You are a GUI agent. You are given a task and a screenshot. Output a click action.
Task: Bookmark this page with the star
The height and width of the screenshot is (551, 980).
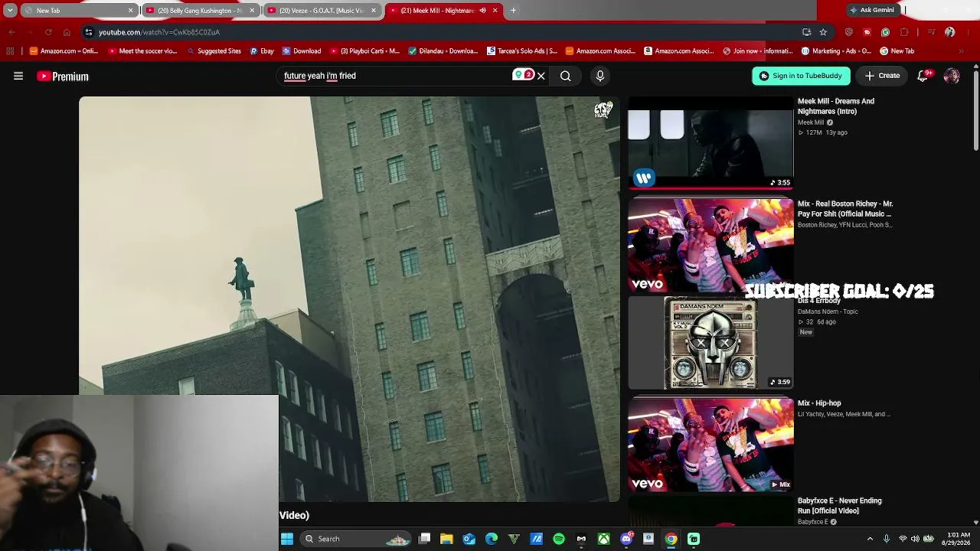(x=823, y=32)
